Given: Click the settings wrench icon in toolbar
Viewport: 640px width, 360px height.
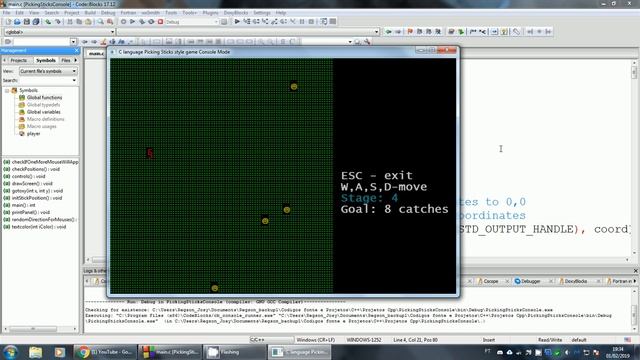Looking at the screenshot, I should tap(367, 42).
